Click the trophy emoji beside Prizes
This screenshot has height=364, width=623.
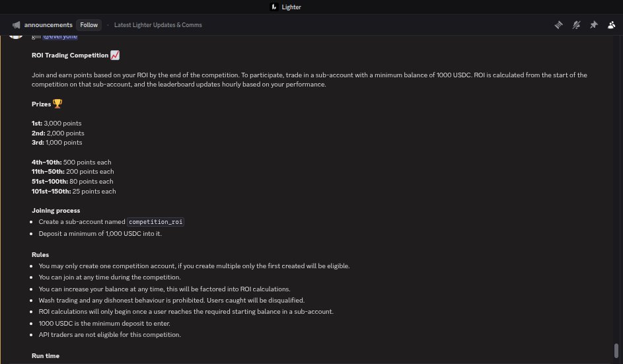(57, 104)
